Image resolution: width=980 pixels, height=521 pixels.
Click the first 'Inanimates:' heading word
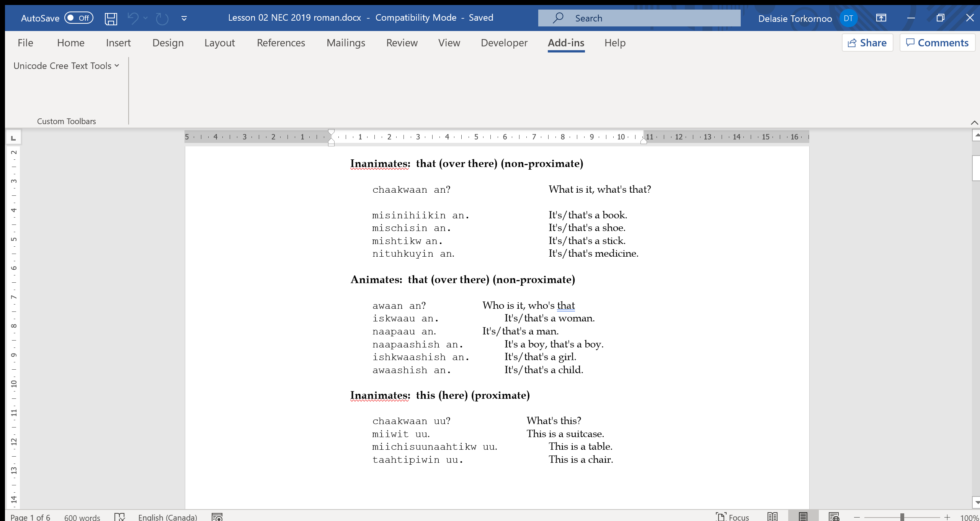click(380, 164)
